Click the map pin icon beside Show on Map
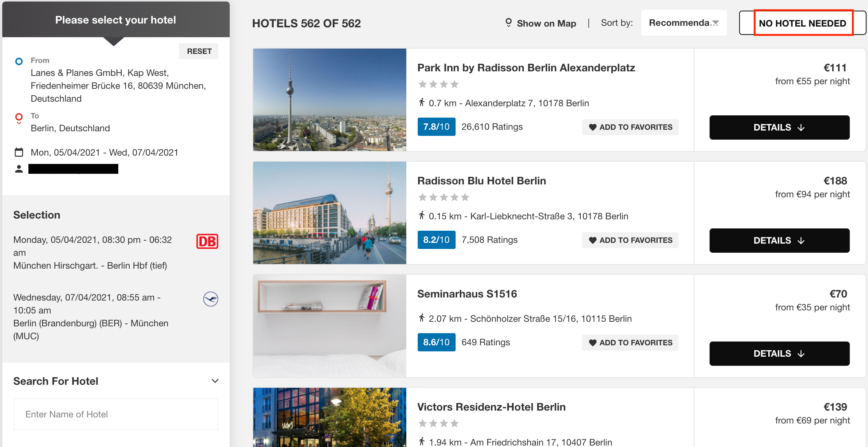Screen dimensions: 868x447 point(509,23)
